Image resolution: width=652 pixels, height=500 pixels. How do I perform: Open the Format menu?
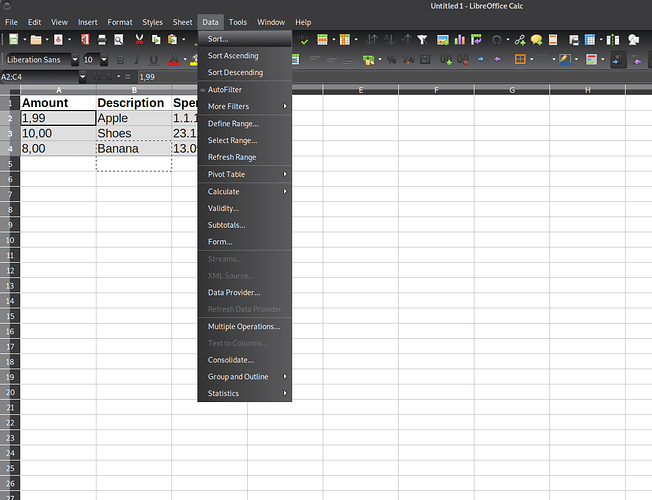[x=120, y=22]
